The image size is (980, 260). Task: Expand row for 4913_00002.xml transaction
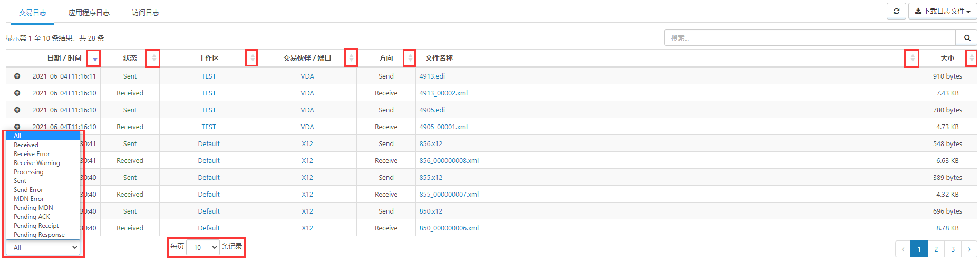click(x=17, y=93)
